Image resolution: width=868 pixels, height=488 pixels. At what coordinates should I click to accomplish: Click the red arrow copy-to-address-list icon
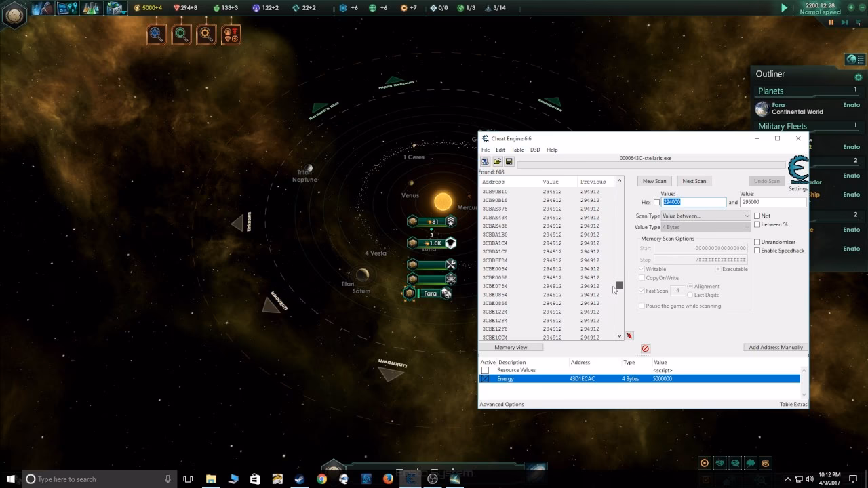629,335
